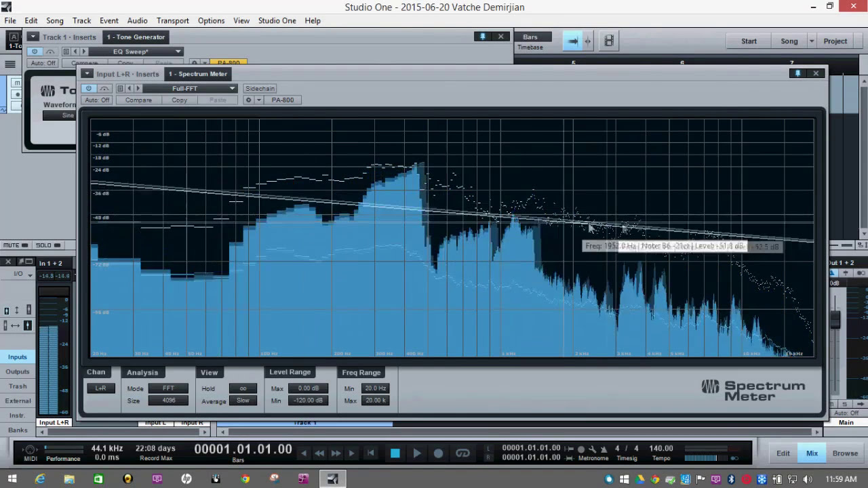Expand the arrow next to the Spectrum Meter gear
The image size is (868, 488).
click(x=258, y=100)
